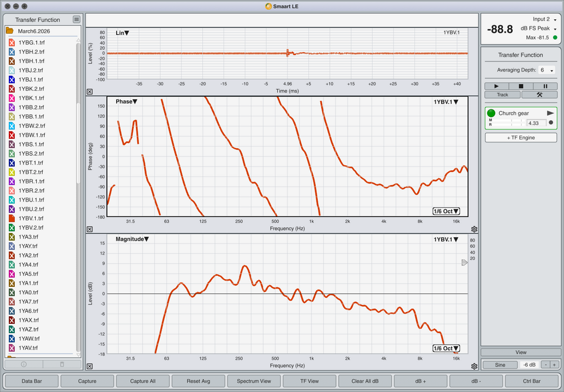The image size is (564, 392).
Task: Switch to TF View
Action: click(x=309, y=381)
